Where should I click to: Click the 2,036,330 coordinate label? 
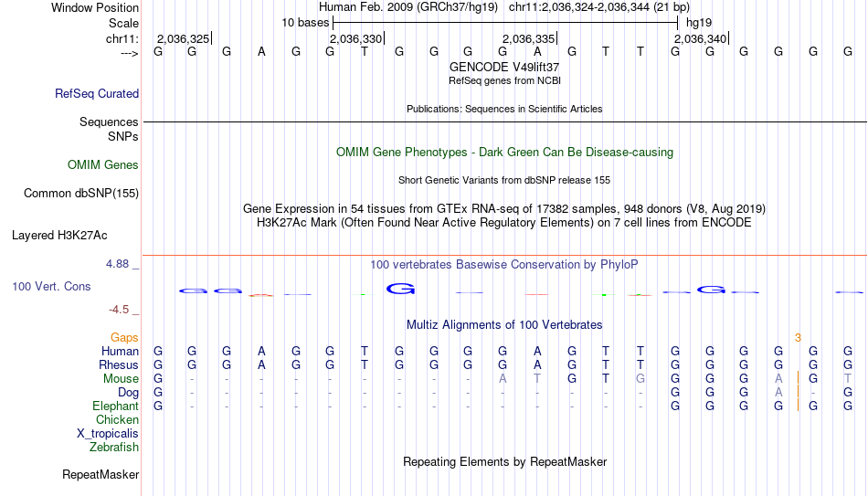tap(356, 38)
